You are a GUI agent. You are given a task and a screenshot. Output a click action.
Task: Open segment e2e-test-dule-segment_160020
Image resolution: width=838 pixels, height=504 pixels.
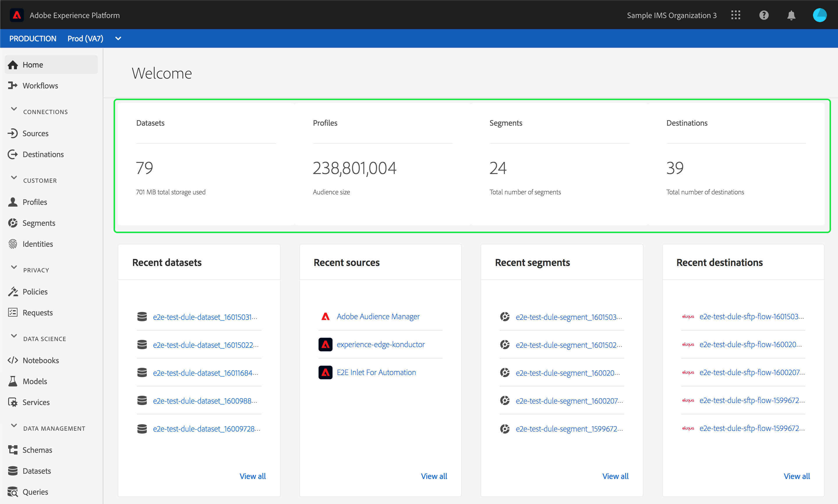pos(567,372)
